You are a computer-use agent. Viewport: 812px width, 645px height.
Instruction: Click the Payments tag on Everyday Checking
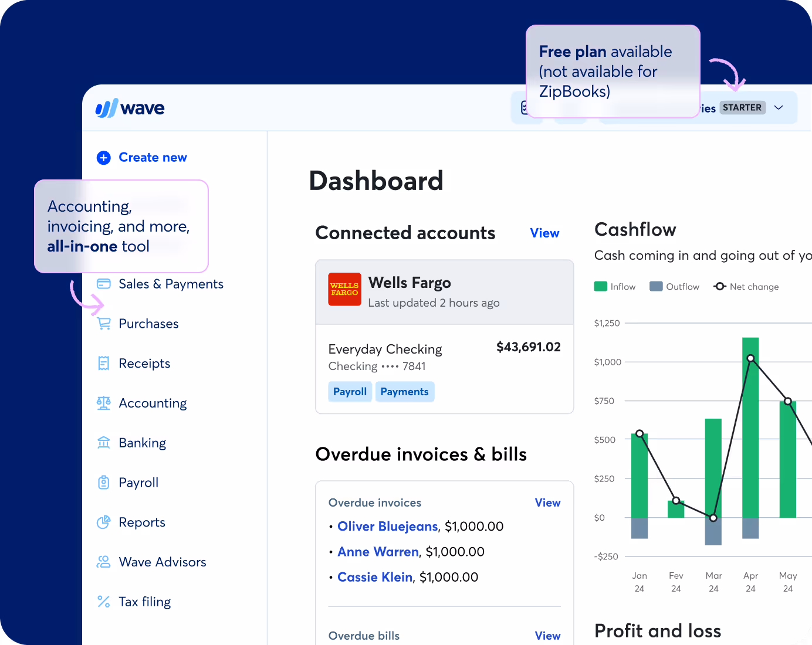pyautogui.click(x=405, y=392)
